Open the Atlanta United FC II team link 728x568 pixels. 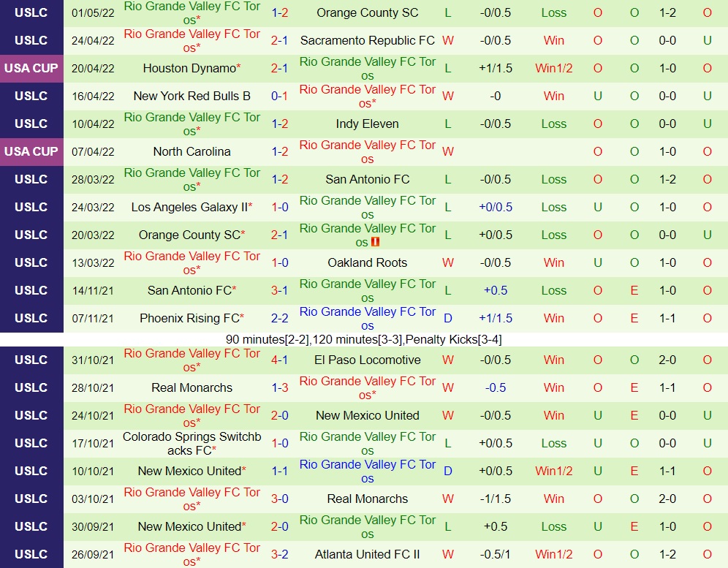tap(367, 555)
